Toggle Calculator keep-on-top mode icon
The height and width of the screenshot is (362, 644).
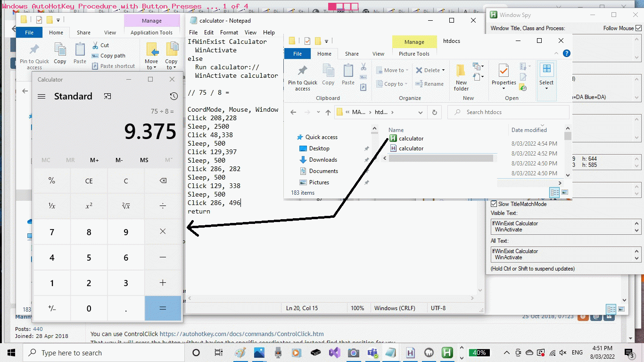(x=107, y=96)
